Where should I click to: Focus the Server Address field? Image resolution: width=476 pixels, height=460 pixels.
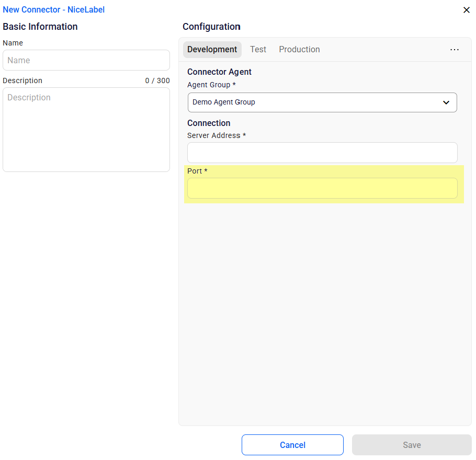(x=322, y=153)
